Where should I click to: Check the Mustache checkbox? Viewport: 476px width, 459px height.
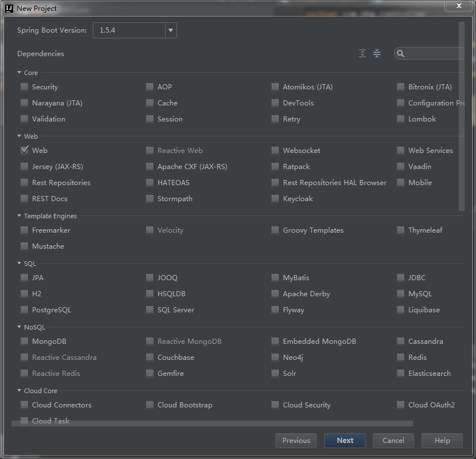click(24, 246)
